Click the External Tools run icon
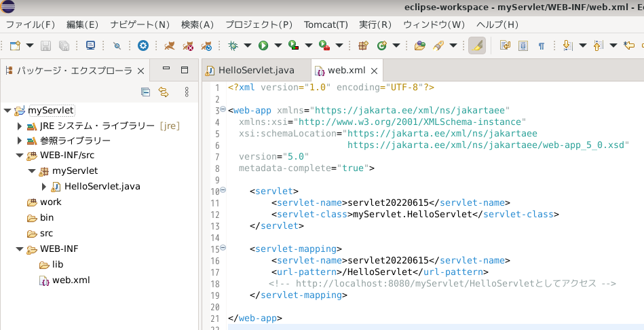Viewport: 644px width, 330px height. 324,45
